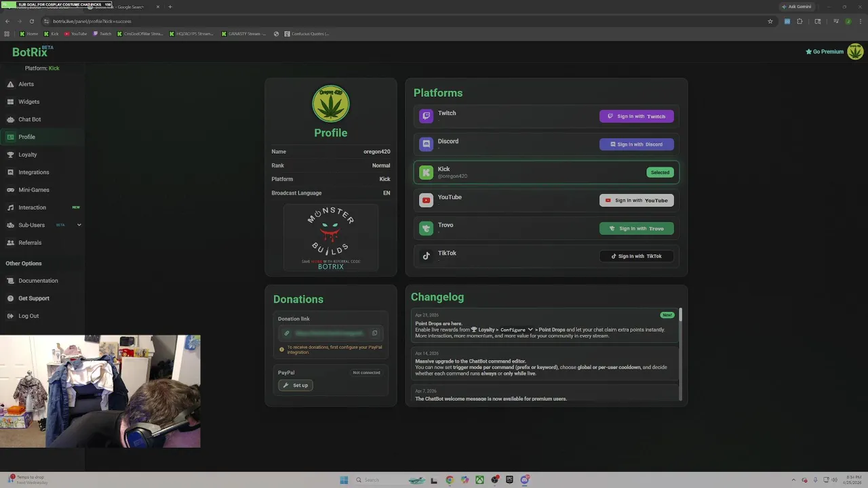Open Epic Games from taskbar
Screen dimensions: 868x488
[509, 480]
